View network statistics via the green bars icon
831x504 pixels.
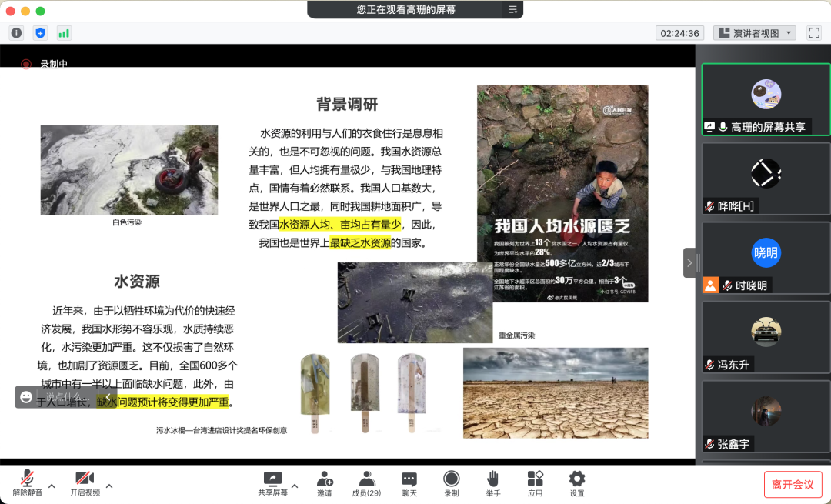(65, 33)
